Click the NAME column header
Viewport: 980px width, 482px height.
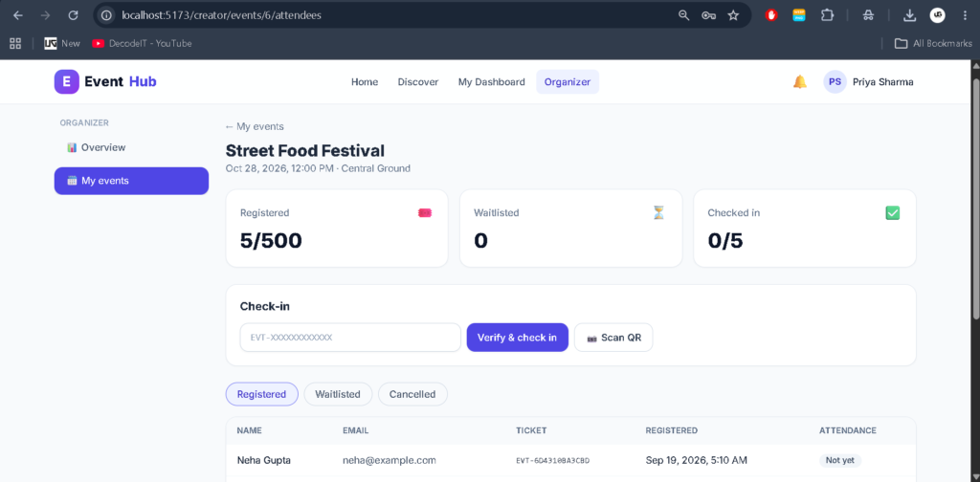click(250, 430)
